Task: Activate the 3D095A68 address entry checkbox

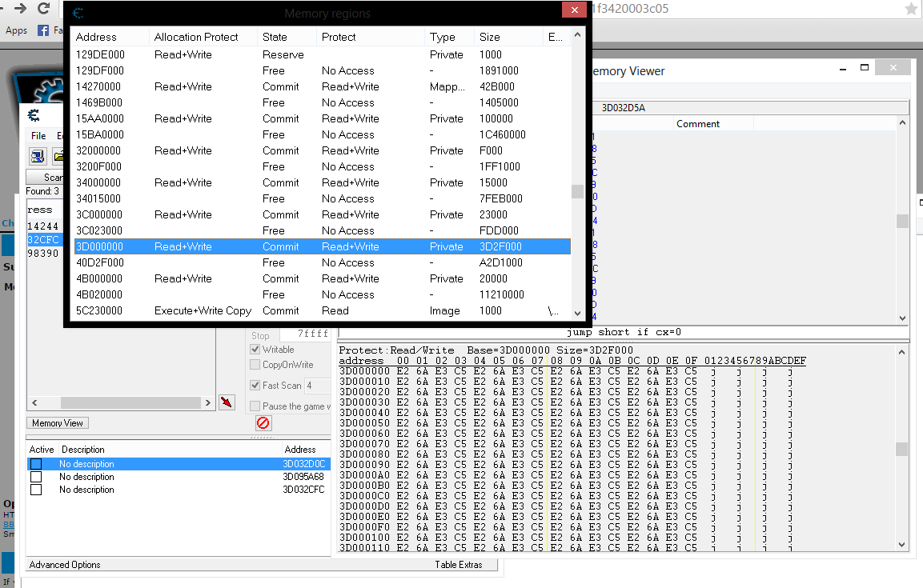Action: click(35, 477)
